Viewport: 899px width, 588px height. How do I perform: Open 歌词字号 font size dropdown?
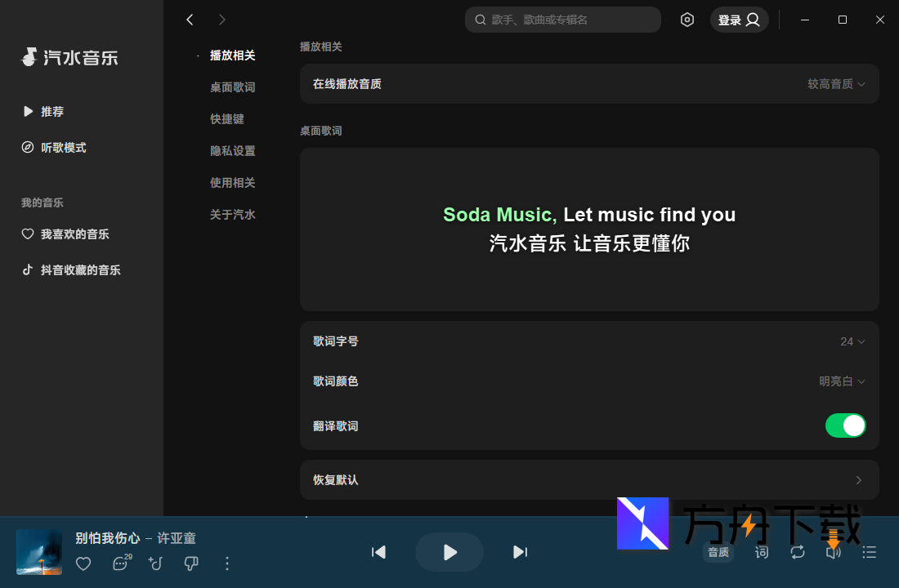point(852,341)
